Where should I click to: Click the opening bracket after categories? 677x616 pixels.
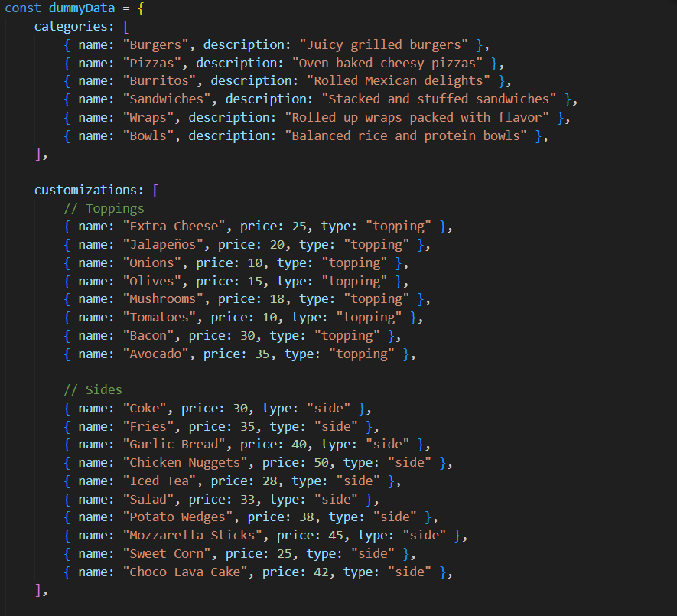click(x=126, y=27)
